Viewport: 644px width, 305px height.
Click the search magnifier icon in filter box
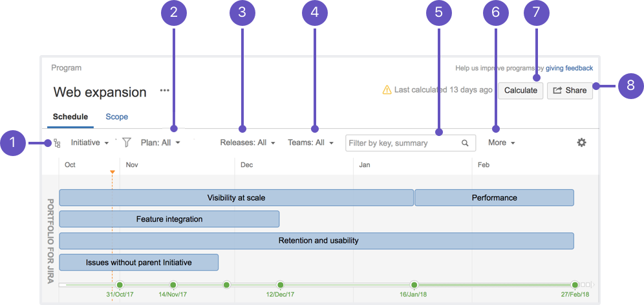coord(465,143)
